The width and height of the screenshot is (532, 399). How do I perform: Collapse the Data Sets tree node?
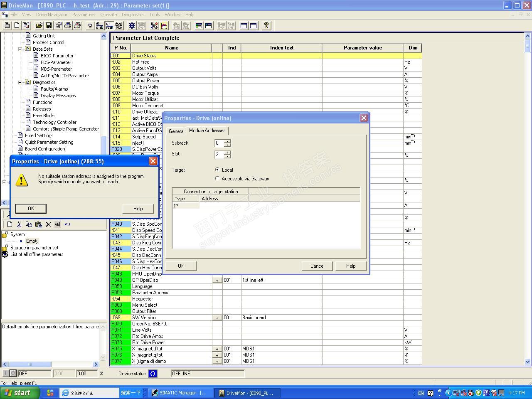(20, 49)
